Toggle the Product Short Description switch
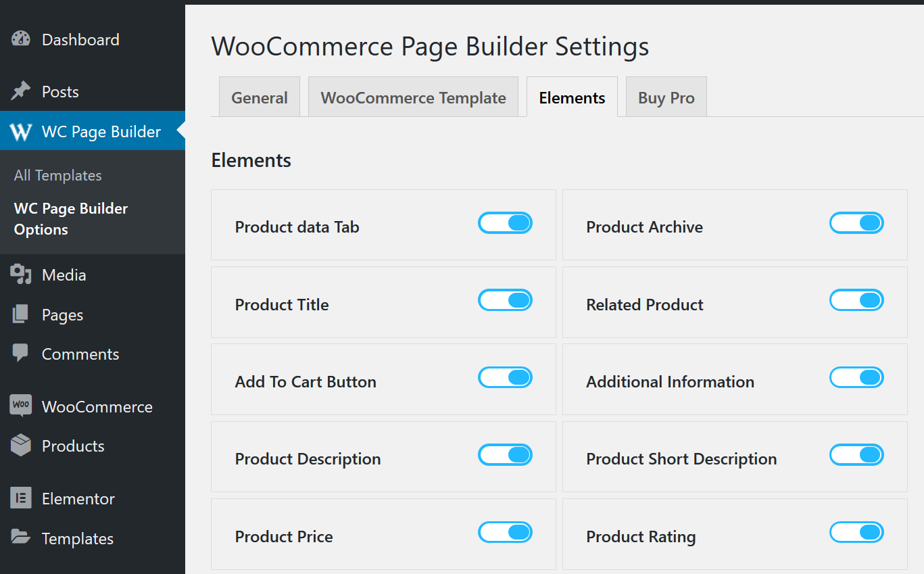This screenshot has height=574, width=924. coord(856,455)
